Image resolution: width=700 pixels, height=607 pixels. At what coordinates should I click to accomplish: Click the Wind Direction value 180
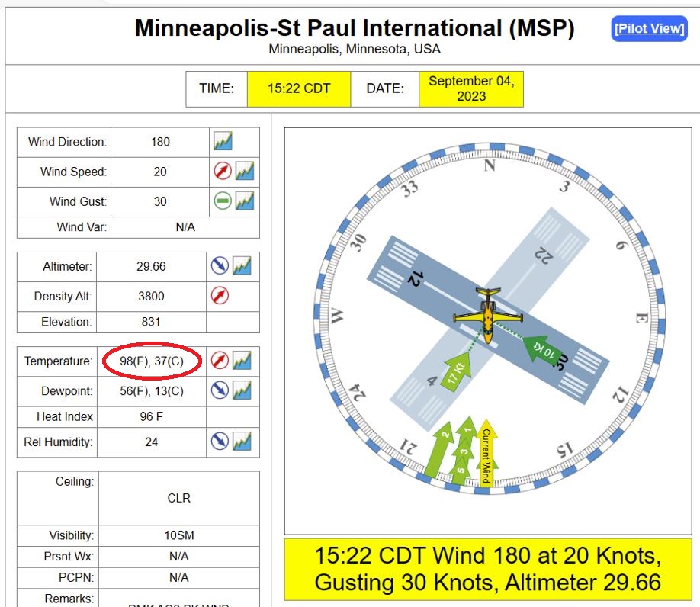[x=160, y=142]
